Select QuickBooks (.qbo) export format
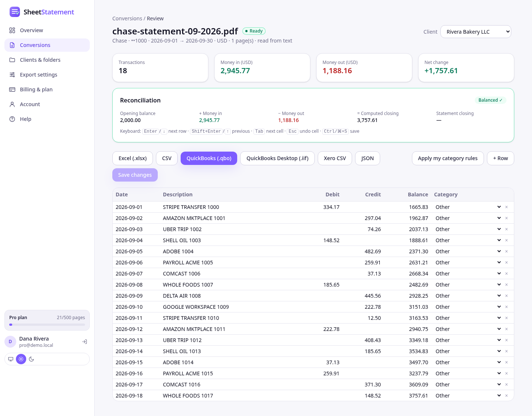 209,158
